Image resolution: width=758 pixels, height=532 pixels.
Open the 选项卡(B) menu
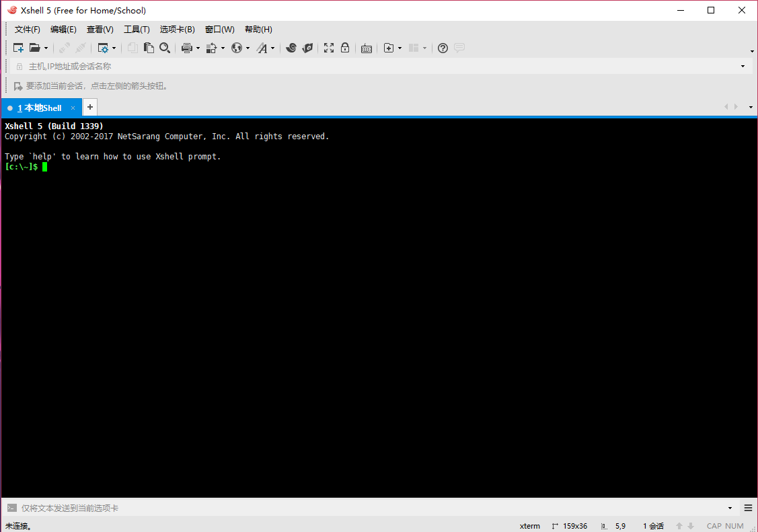coord(178,30)
